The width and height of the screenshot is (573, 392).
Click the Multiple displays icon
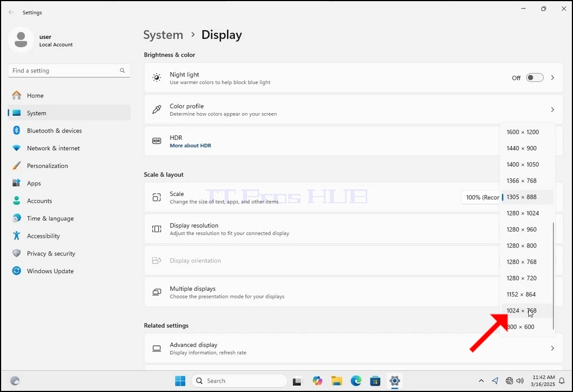[157, 292]
